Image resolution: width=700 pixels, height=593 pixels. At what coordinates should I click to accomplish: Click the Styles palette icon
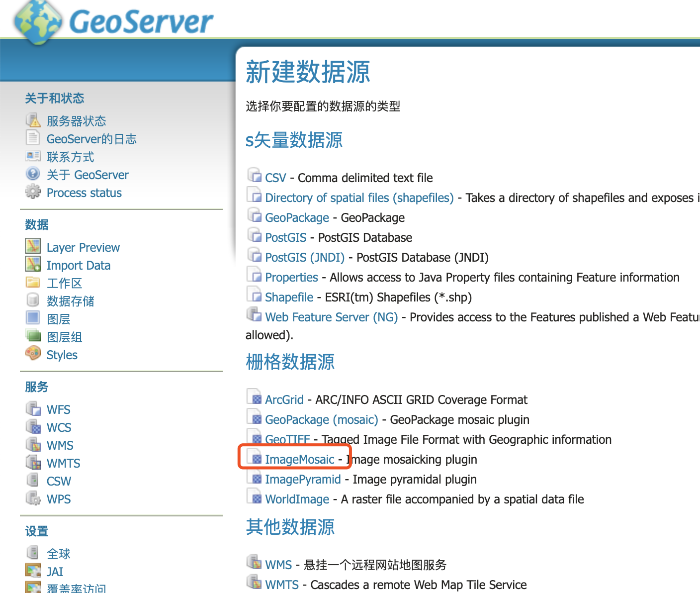pos(32,354)
